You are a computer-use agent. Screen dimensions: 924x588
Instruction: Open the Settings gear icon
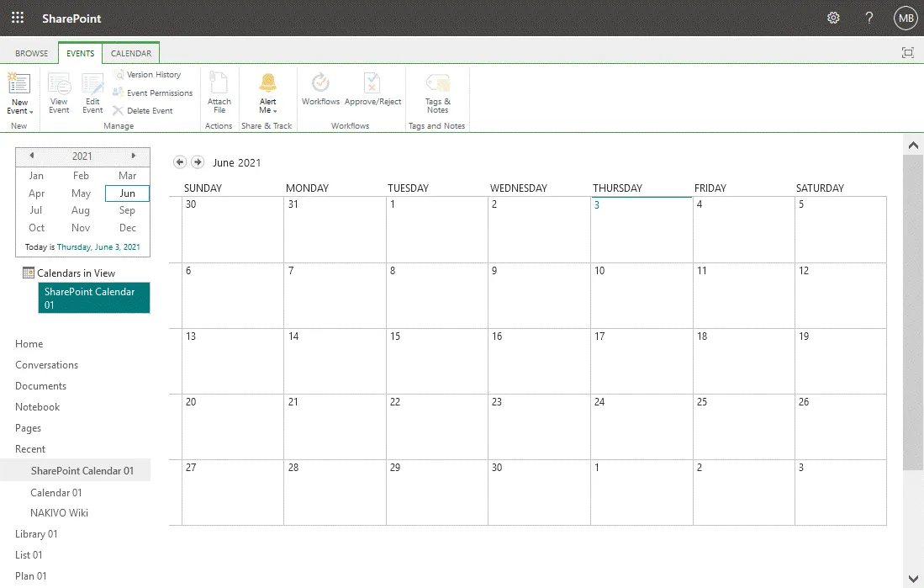tap(833, 18)
